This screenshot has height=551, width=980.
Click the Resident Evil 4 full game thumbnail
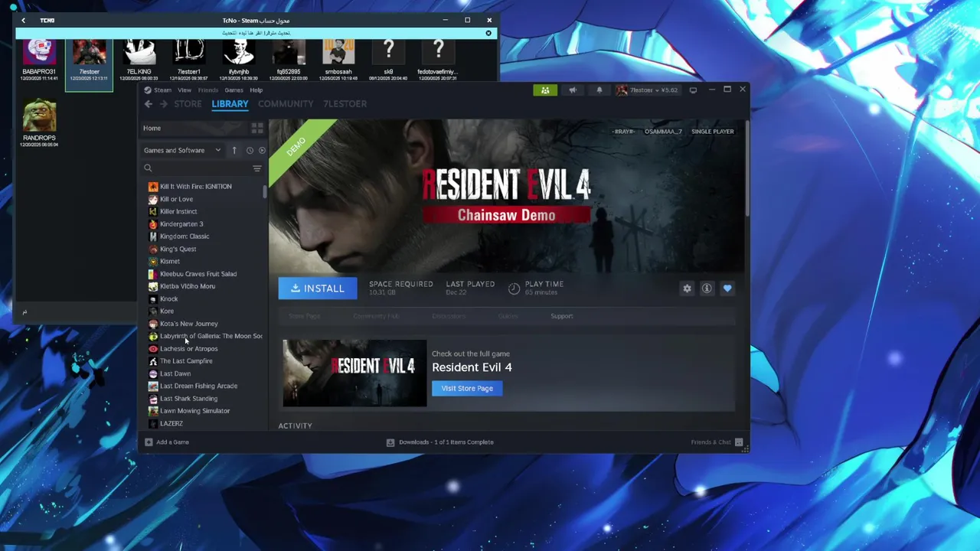pyautogui.click(x=354, y=373)
